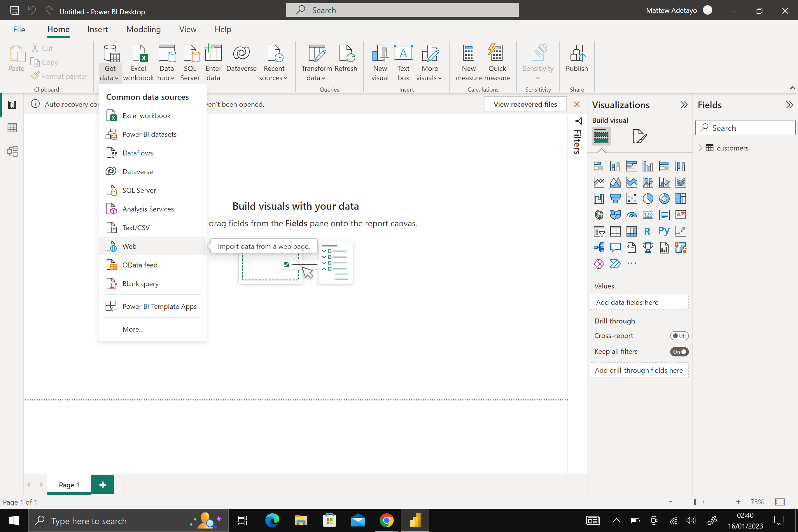Toggle the Cross-report drill through switch

point(679,335)
